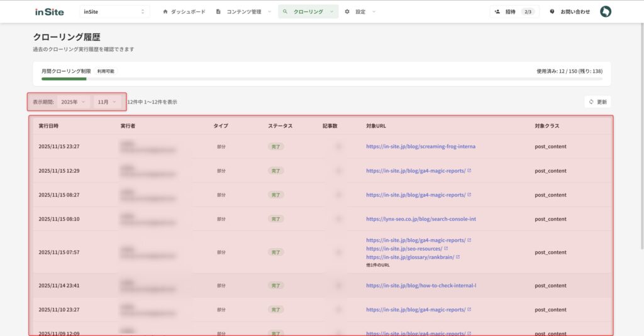Follow the how-to-check-internal-l blog link
The image size is (644, 336).
tap(420, 285)
